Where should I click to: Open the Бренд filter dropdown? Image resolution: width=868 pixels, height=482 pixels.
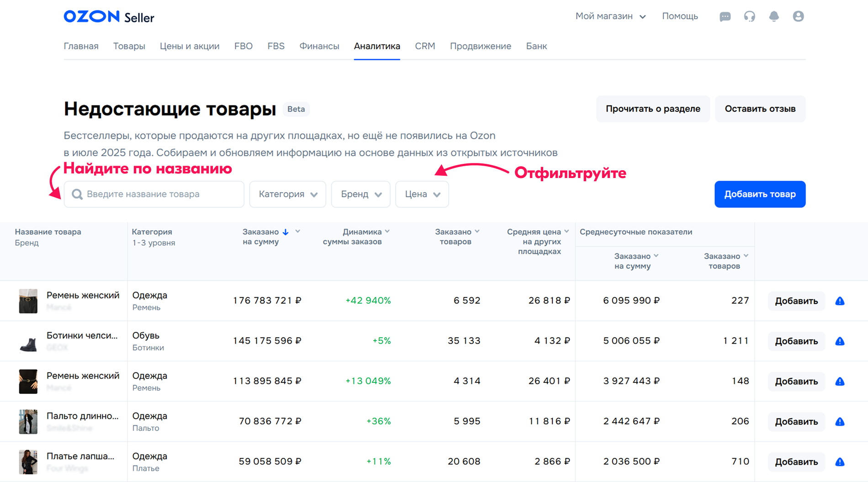361,194
